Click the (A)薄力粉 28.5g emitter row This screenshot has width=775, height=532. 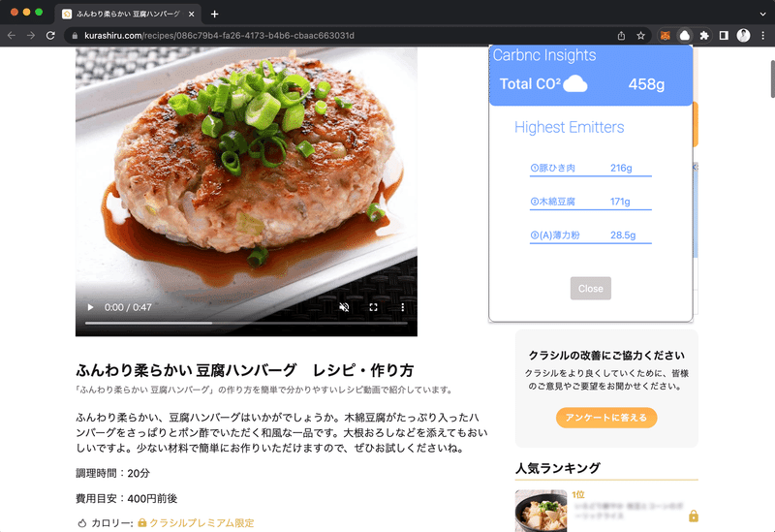tap(591, 235)
